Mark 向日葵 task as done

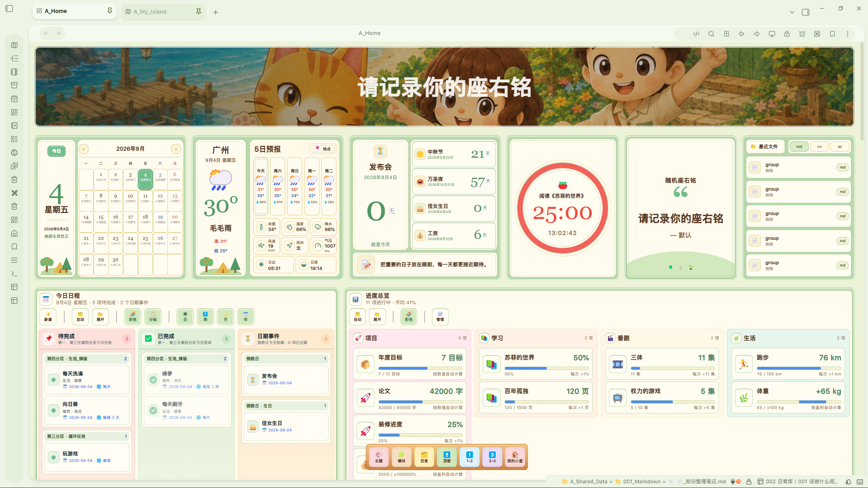54,411
